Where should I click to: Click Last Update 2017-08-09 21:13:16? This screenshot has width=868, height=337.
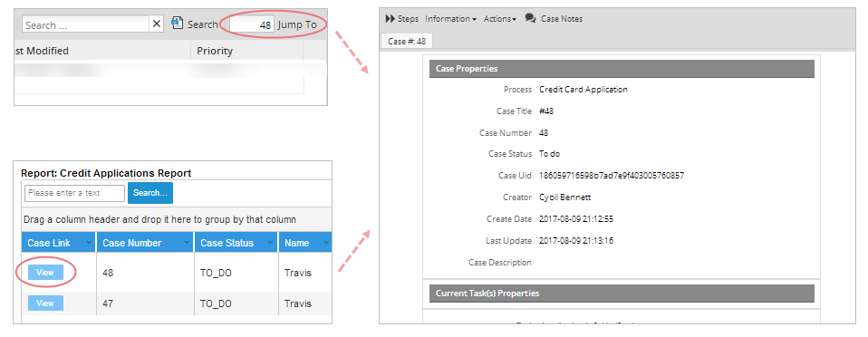[576, 241]
